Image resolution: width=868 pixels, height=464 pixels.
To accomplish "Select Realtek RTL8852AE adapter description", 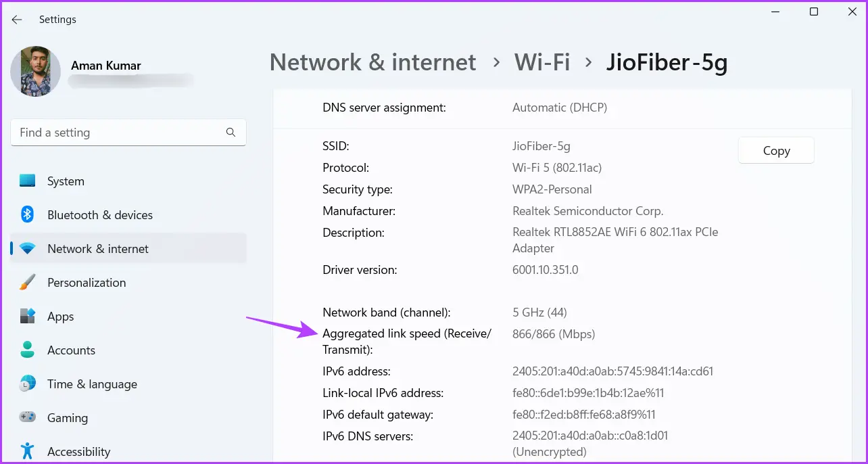I will (615, 240).
